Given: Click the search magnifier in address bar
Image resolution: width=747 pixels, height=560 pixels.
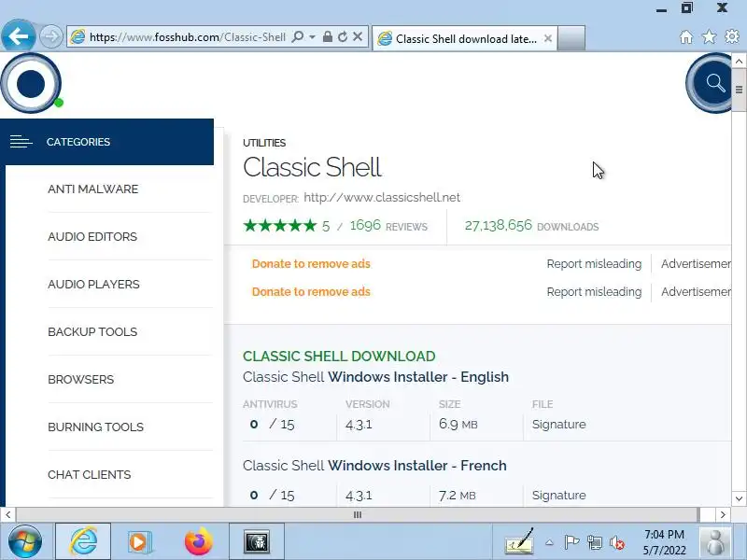Looking at the screenshot, I should click(x=297, y=36).
